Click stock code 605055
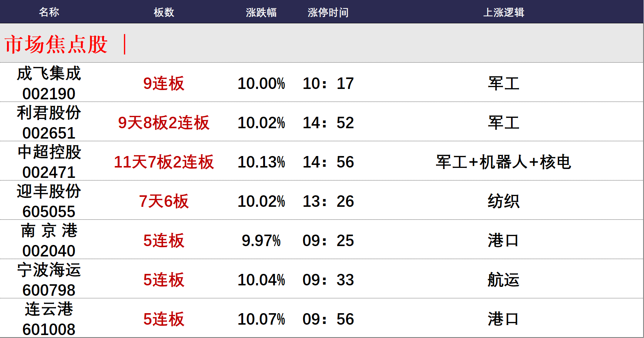The image size is (644, 338). [49, 211]
